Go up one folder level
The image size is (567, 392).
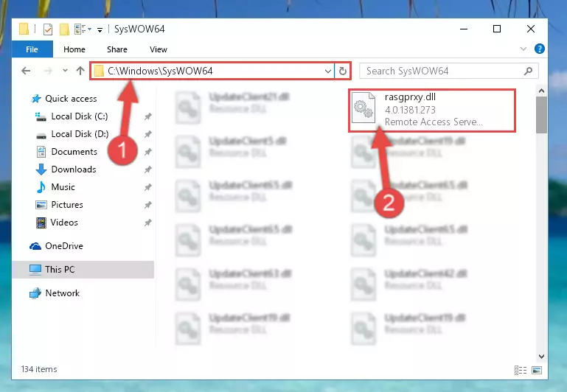[80, 71]
